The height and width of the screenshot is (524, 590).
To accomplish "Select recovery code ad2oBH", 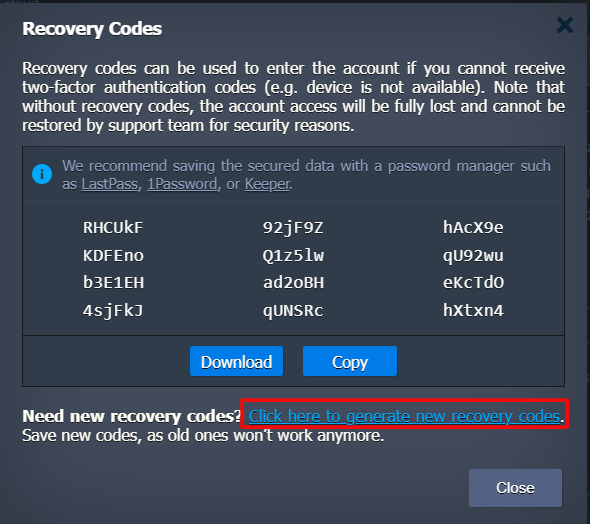I will [x=293, y=283].
